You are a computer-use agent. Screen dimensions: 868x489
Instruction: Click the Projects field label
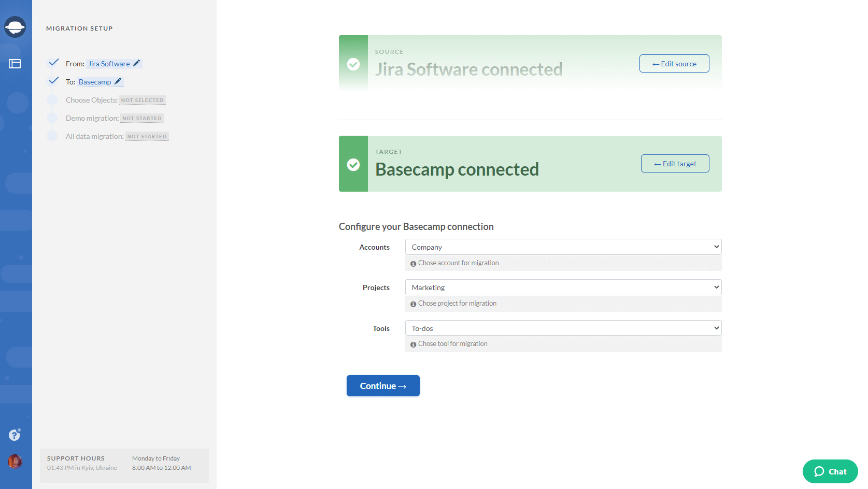376,287
